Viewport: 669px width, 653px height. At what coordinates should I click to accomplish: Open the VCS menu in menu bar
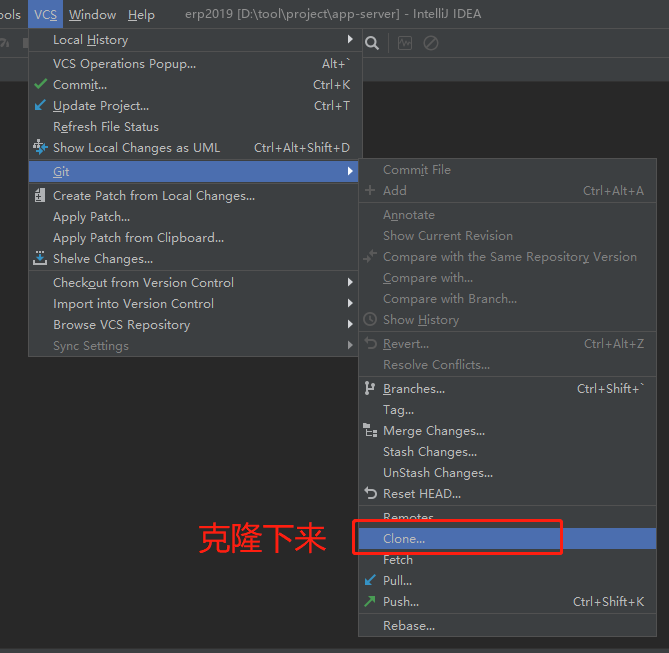pyautogui.click(x=45, y=15)
